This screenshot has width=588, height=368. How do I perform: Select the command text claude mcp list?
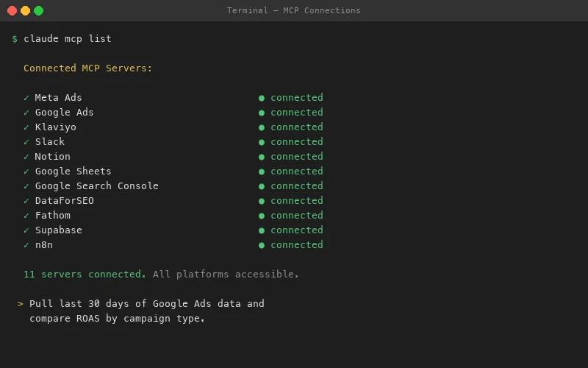point(68,39)
